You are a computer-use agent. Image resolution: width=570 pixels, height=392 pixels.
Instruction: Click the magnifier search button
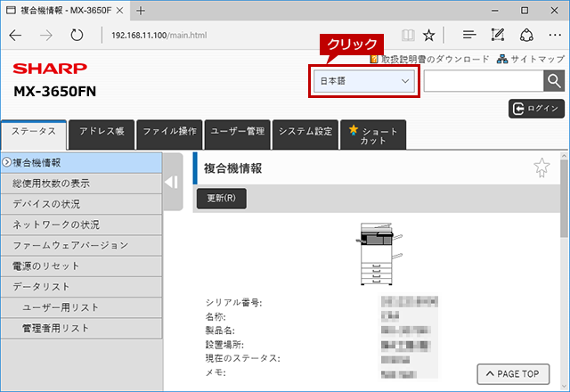tap(554, 81)
